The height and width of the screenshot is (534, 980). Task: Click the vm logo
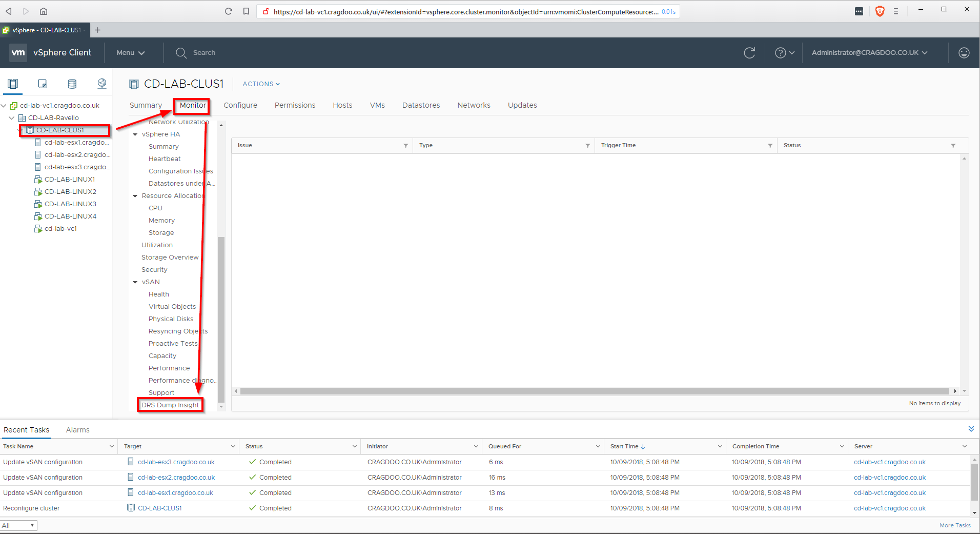[18, 52]
